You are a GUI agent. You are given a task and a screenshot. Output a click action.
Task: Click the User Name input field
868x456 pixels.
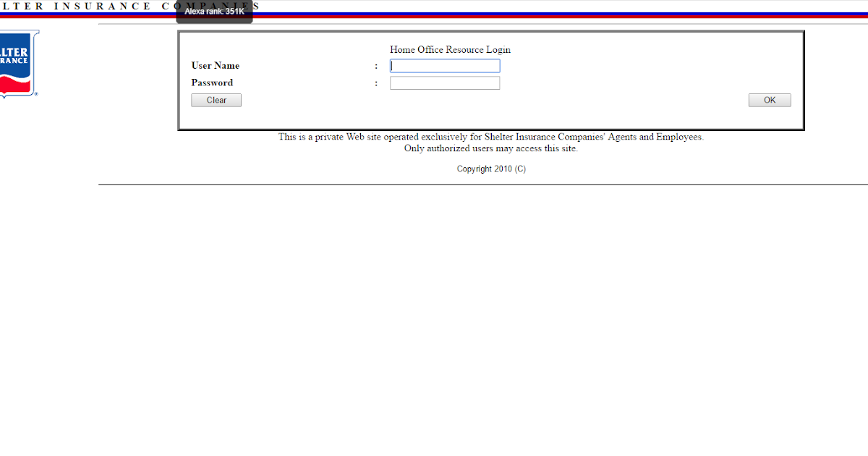point(445,66)
